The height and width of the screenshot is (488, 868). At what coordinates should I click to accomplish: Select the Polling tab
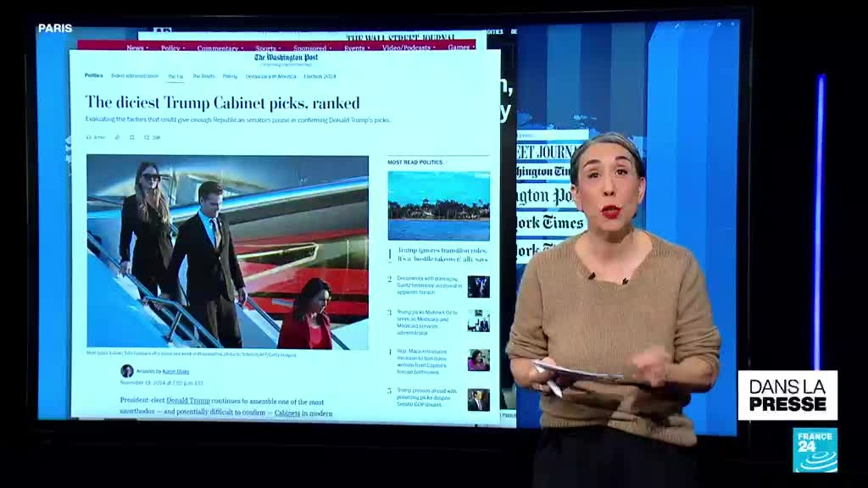pos(230,76)
